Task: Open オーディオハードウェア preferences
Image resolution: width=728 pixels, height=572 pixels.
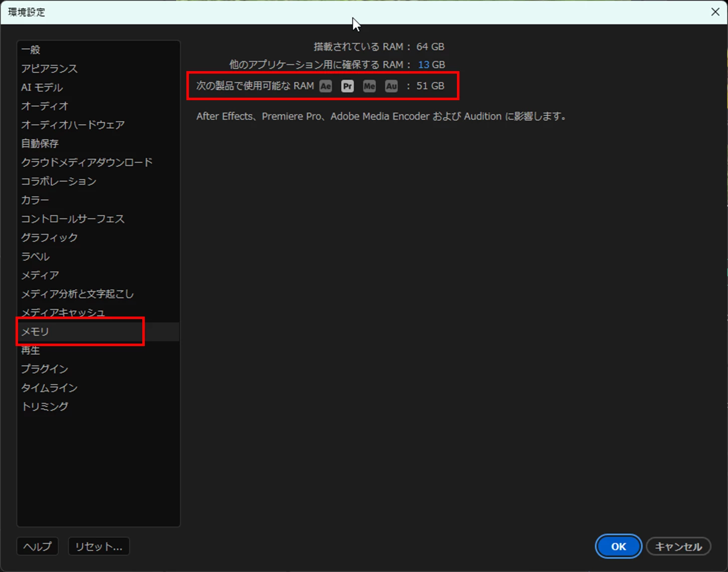Action: (98, 125)
